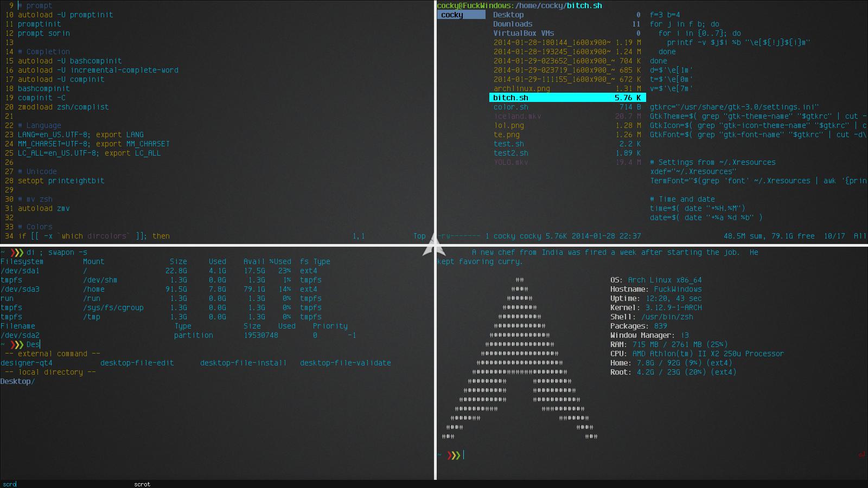The width and height of the screenshot is (868, 488).
Task: Click the prompt chevrons before 'di ; swapon -s'
Action: point(17,252)
